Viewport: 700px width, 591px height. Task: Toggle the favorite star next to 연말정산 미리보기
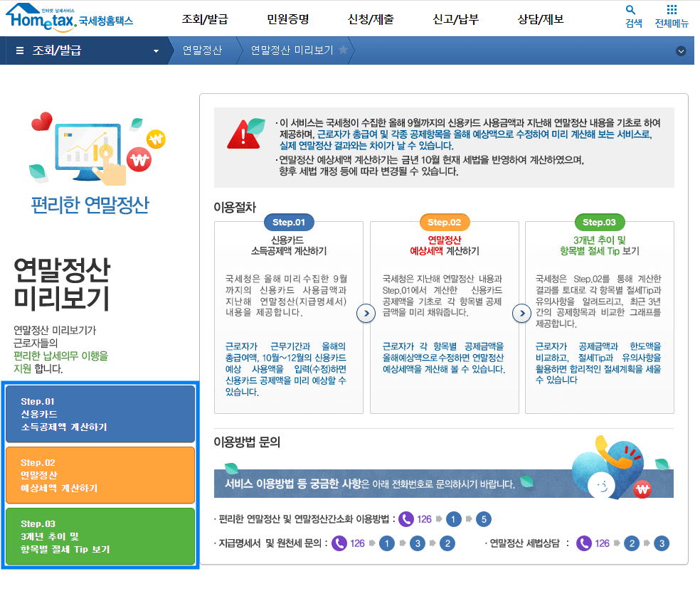[341, 50]
